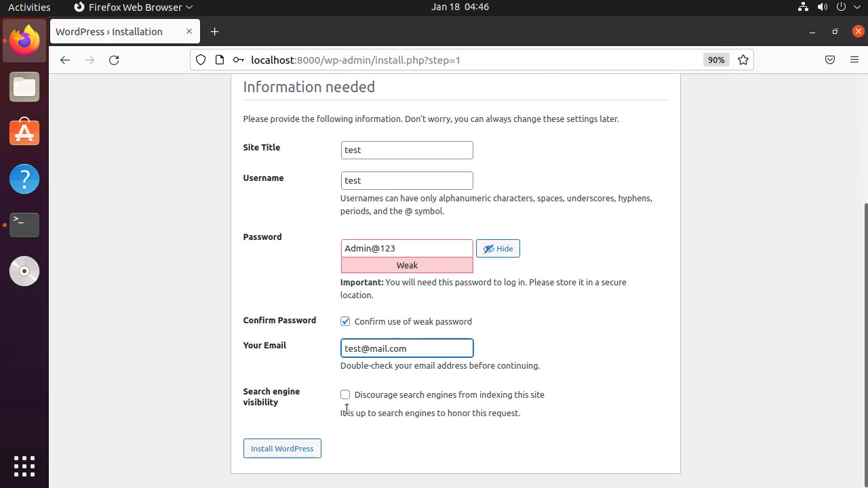The image size is (868, 488).
Task: Click the Information needed heading
Action: [x=309, y=87]
